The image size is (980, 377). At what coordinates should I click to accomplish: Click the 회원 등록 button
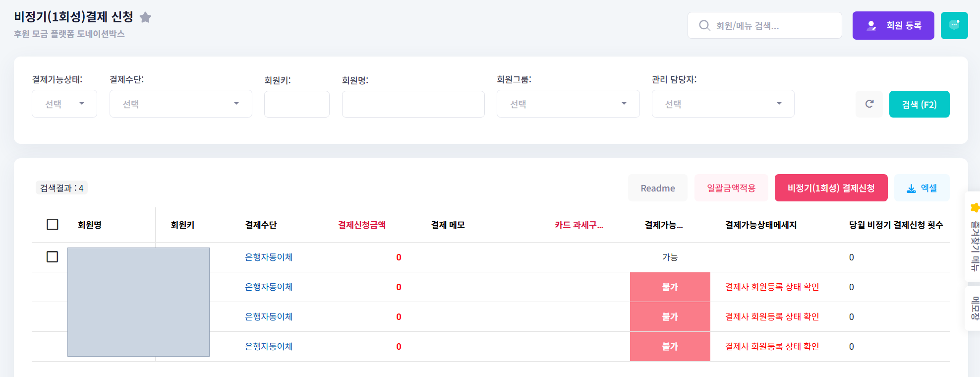[x=893, y=25]
